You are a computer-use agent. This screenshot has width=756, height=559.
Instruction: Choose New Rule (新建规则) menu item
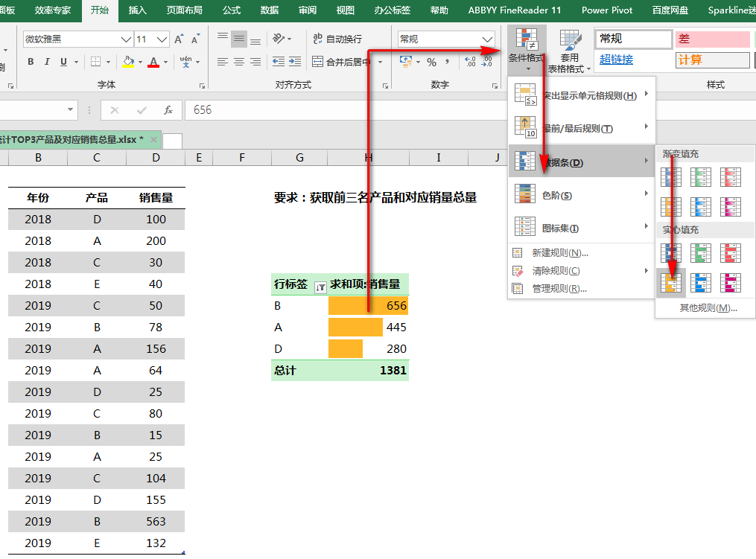click(x=582, y=252)
